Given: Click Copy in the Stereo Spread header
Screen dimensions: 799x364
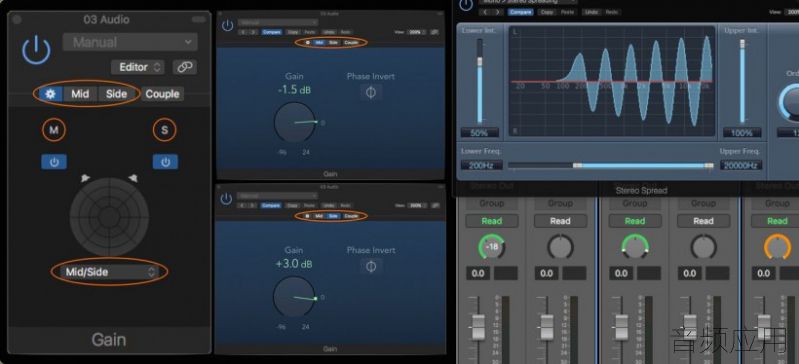Looking at the screenshot, I should [547, 12].
